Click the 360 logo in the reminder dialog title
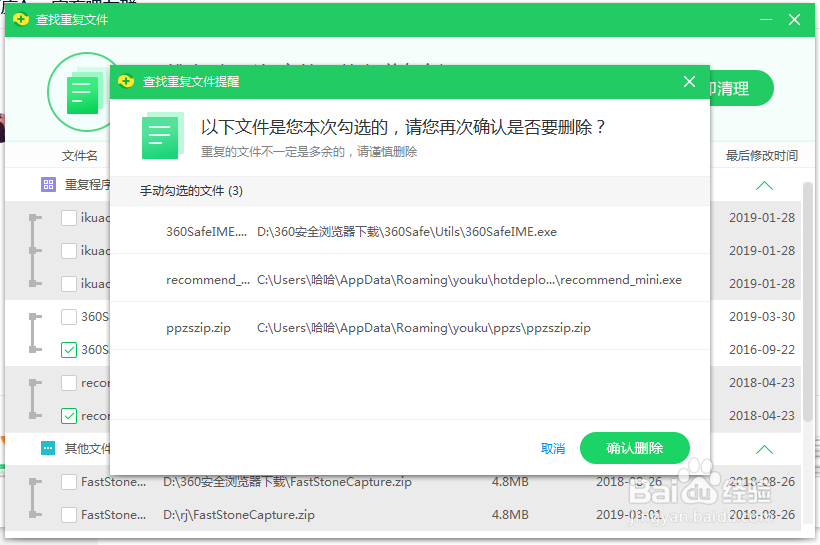 pyautogui.click(x=126, y=82)
